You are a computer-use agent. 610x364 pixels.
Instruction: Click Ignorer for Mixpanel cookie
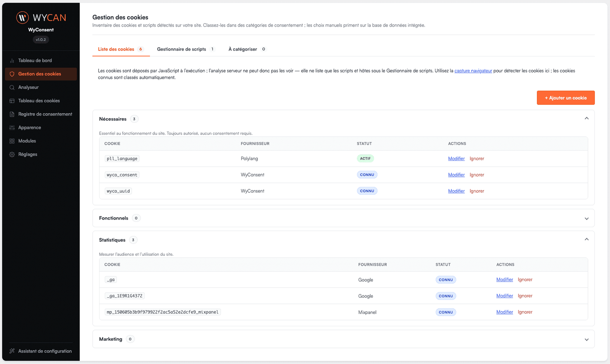pos(525,312)
